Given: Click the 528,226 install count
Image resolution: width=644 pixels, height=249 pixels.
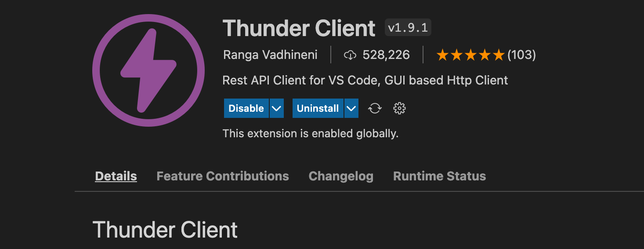Looking at the screenshot, I should point(386,55).
